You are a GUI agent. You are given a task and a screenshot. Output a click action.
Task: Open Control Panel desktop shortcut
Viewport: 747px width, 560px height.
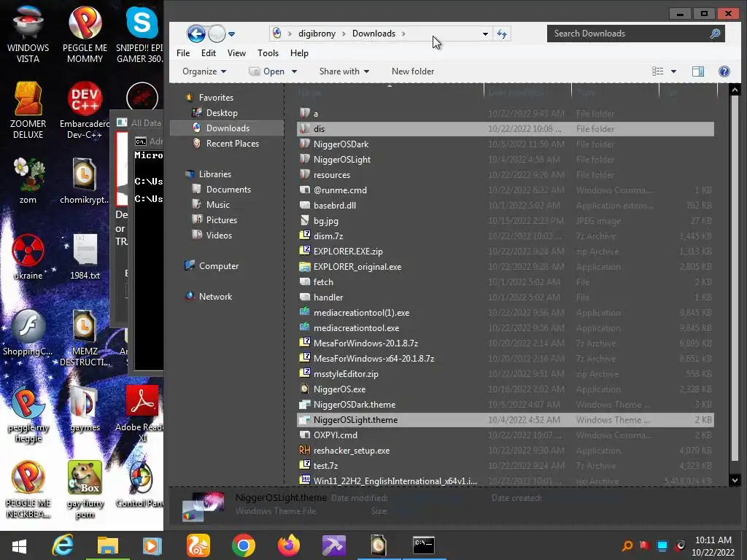point(141,485)
